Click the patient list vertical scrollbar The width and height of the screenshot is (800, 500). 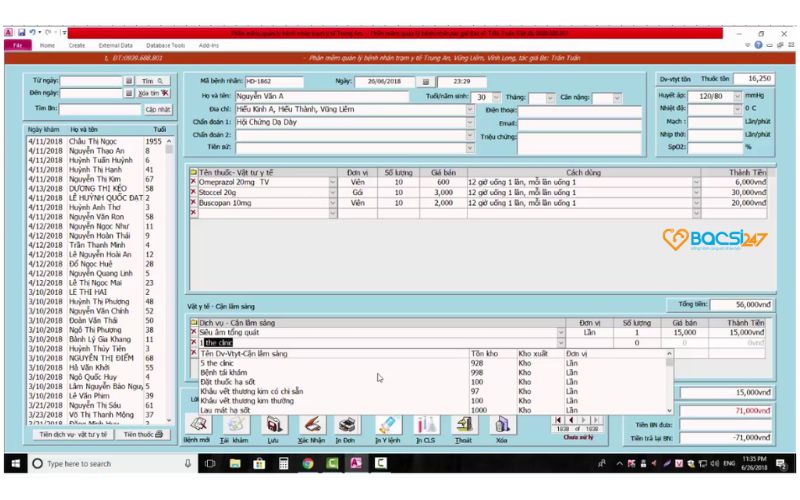169,281
